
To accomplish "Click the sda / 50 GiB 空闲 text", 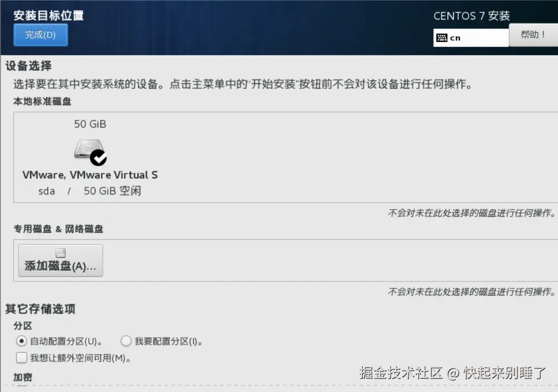I will (90, 191).
